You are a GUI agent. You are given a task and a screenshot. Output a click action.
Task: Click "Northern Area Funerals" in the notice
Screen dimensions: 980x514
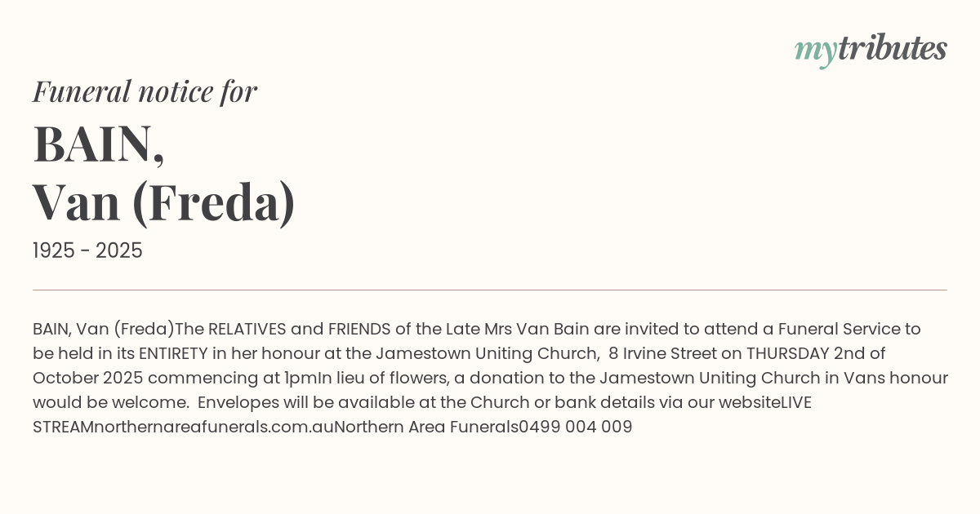tap(425, 427)
